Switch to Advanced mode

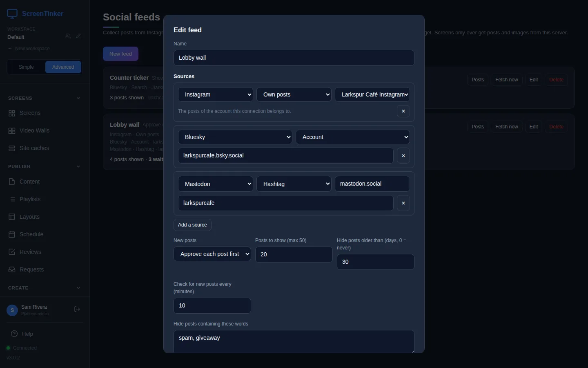pyautogui.click(x=63, y=67)
